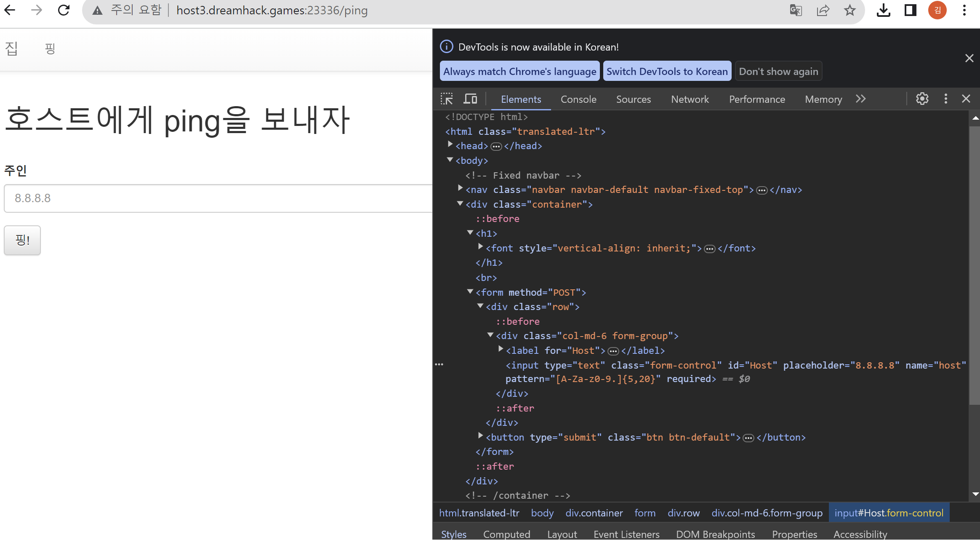Image resolution: width=980 pixels, height=540 pixels.
Task: Switch to the Console tab
Action: click(x=578, y=99)
